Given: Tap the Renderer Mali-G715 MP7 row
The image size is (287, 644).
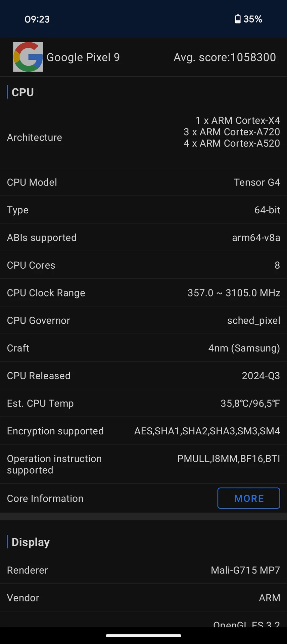Looking at the screenshot, I should 143,570.
